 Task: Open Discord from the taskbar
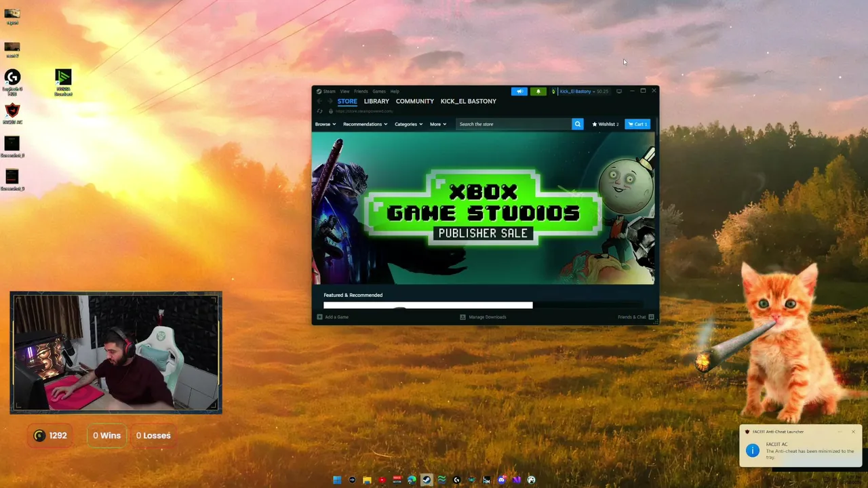502,480
